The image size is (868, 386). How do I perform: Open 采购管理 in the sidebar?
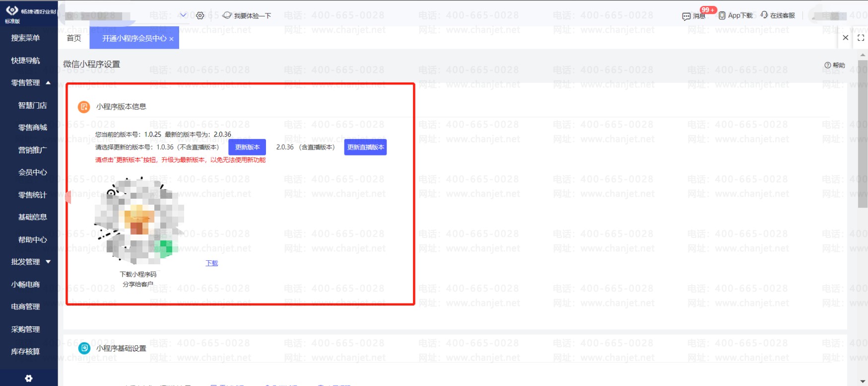26,329
